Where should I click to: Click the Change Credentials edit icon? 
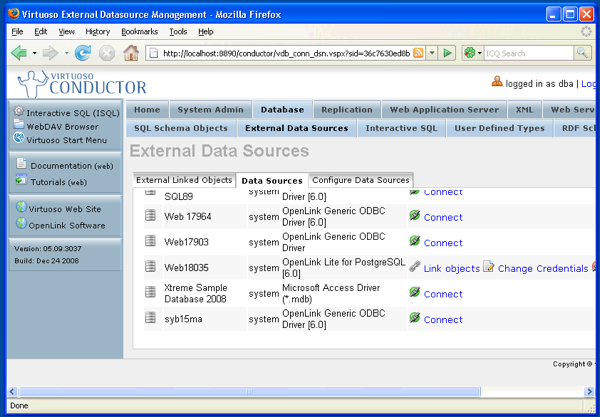tap(488, 266)
